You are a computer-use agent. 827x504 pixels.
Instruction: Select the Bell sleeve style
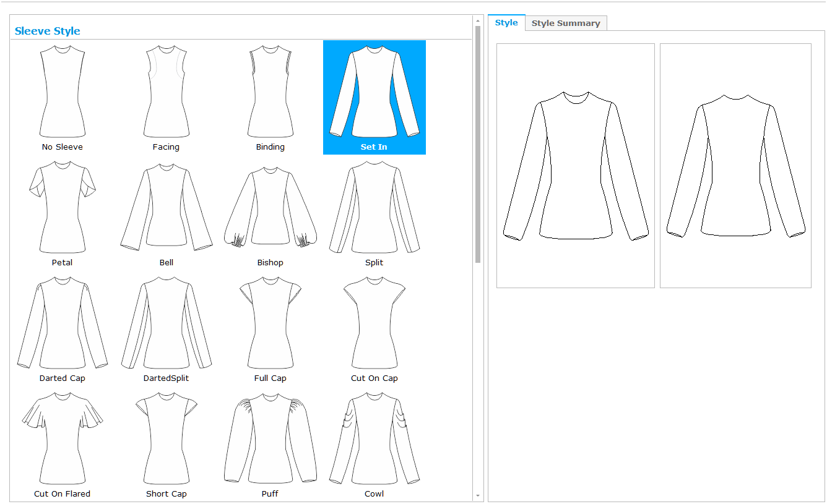pos(166,213)
